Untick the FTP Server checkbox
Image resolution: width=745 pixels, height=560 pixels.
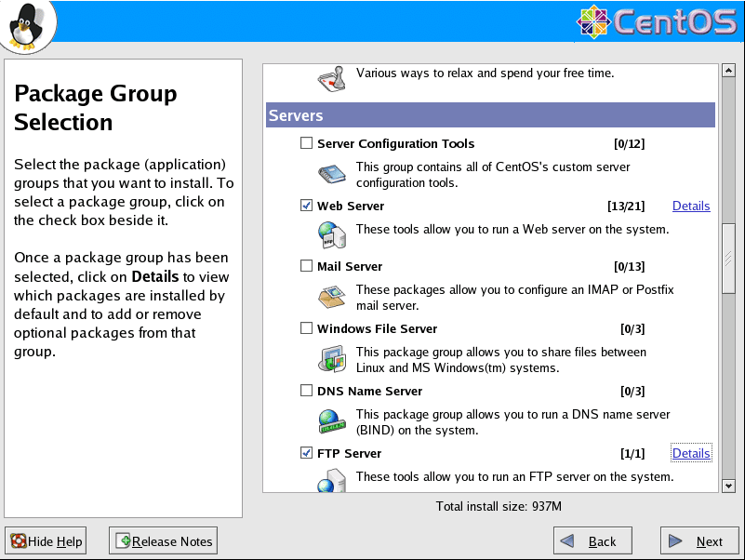coord(306,453)
